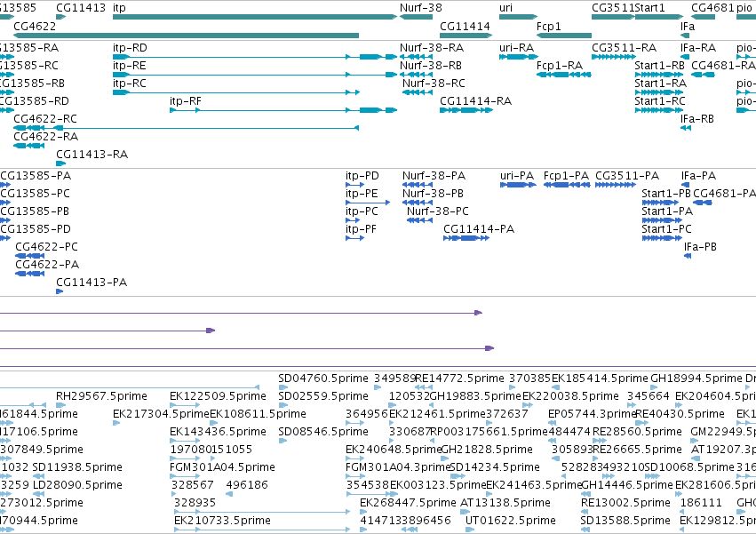This screenshot has width=756, height=534.
Task: Open the AT13138.5prime EST label
Action: [x=505, y=503]
